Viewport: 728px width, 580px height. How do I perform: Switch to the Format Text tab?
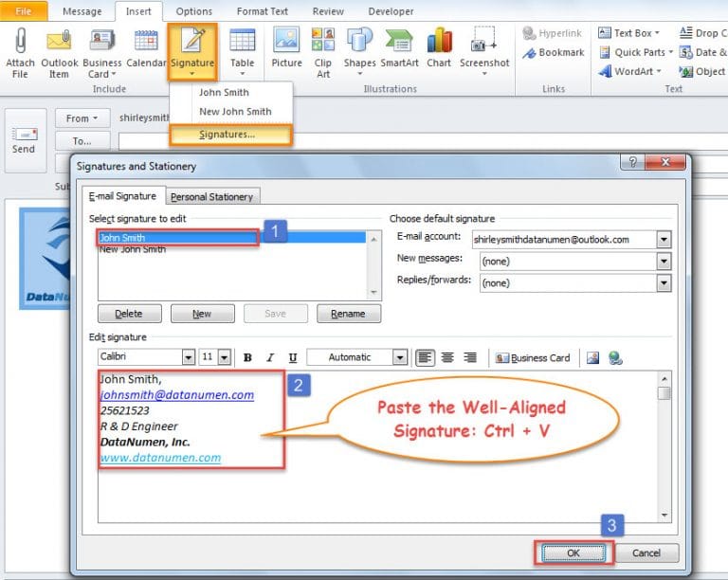pos(263,11)
